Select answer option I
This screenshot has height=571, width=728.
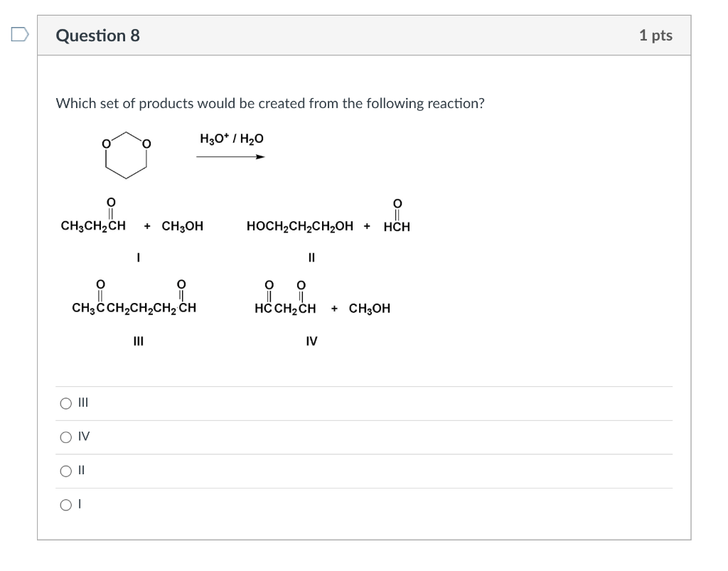coord(65,505)
